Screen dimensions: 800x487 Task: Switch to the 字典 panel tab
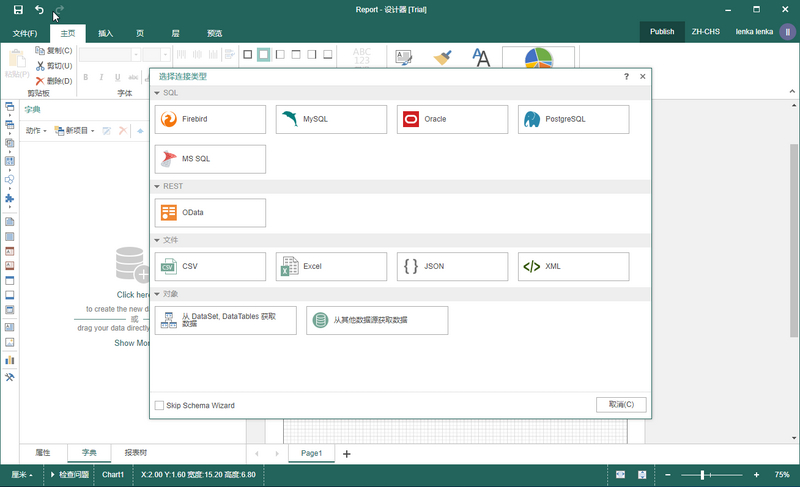click(x=89, y=453)
